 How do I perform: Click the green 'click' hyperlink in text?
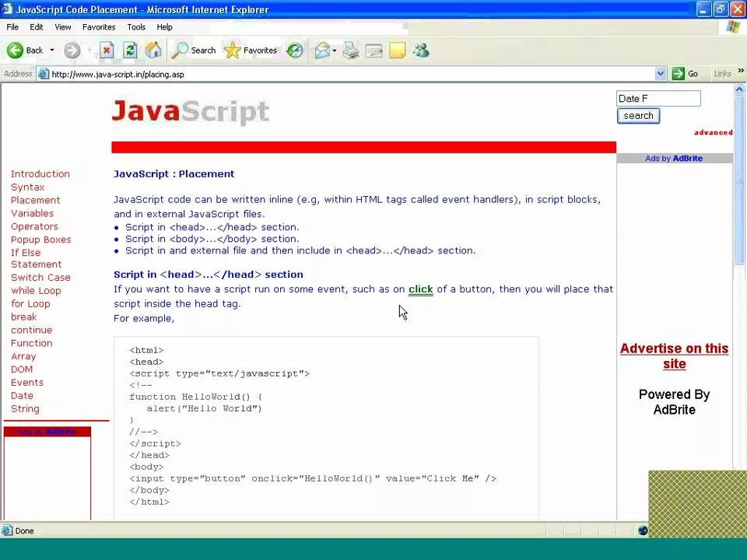421,289
